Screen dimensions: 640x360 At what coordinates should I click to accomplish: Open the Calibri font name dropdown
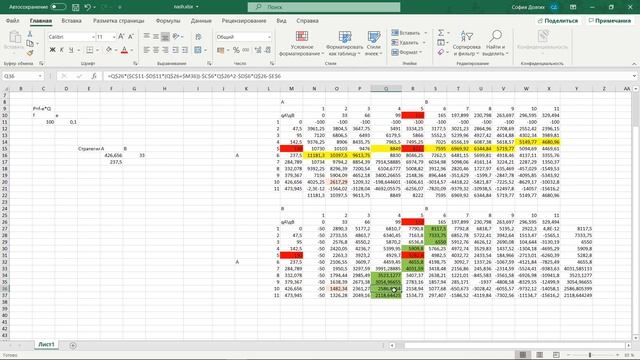pyautogui.click(x=93, y=37)
